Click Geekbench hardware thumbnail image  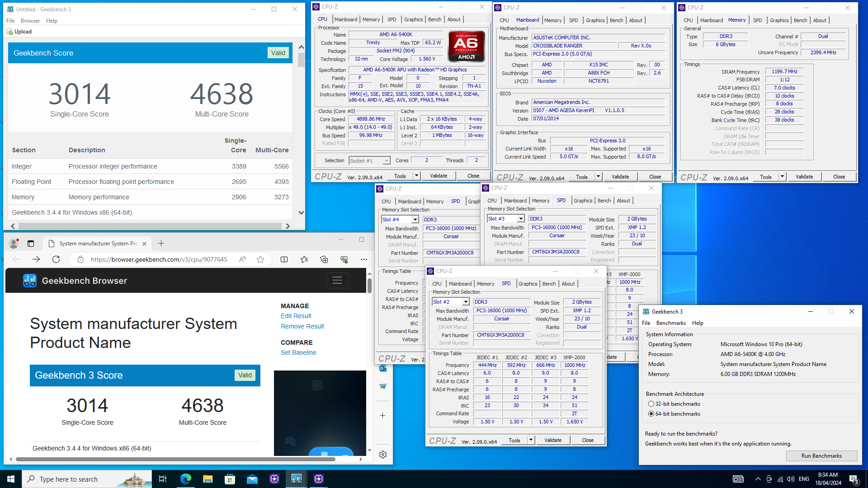pos(320,413)
